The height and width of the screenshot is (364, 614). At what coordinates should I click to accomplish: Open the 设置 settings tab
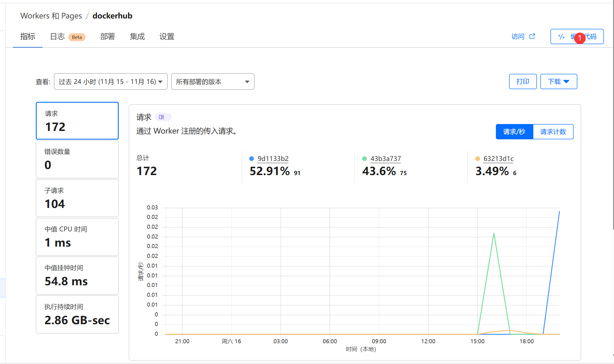click(x=167, y=37)
